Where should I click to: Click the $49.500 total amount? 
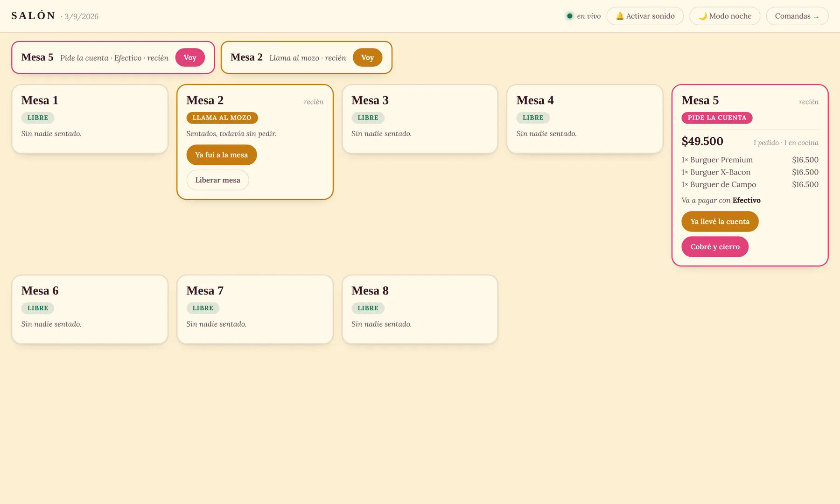(x=702, y=141)
